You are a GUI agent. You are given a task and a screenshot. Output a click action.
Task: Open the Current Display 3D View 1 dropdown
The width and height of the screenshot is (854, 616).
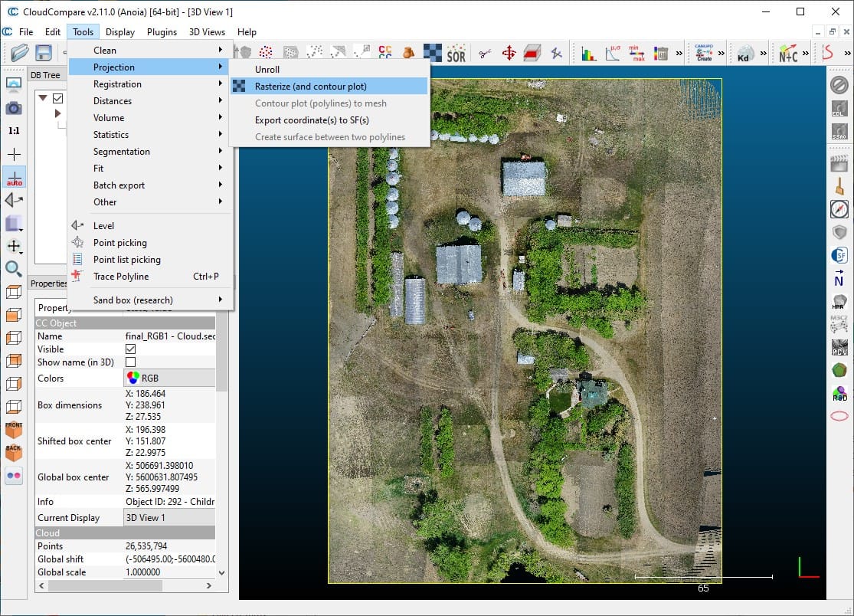click(170, 517)
